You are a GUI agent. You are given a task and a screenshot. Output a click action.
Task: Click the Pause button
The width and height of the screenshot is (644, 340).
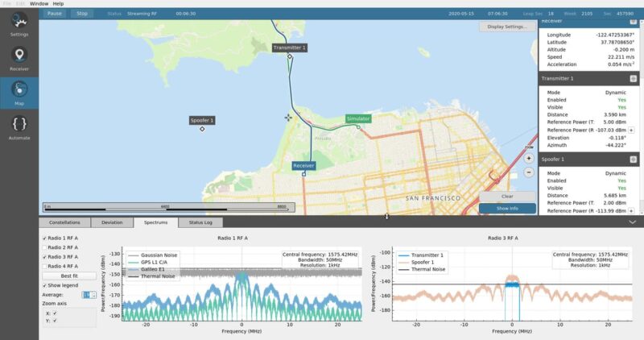point(54,14)
